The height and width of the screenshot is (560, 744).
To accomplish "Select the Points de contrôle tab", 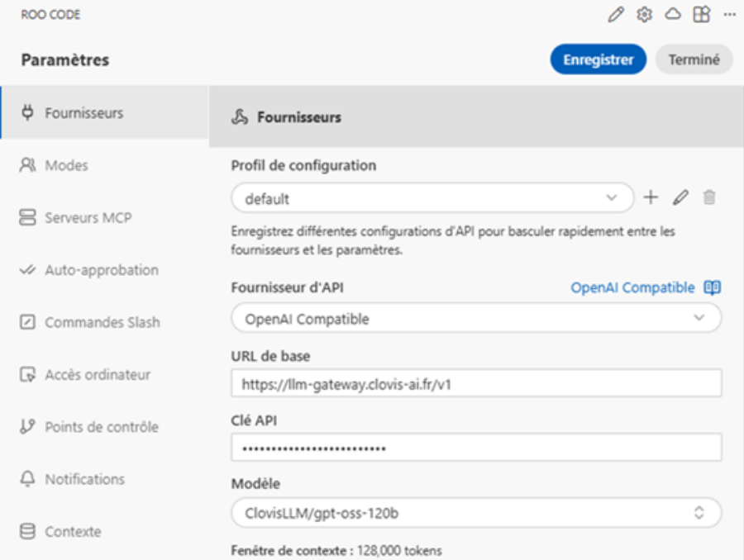I will (x=101, y=427).
